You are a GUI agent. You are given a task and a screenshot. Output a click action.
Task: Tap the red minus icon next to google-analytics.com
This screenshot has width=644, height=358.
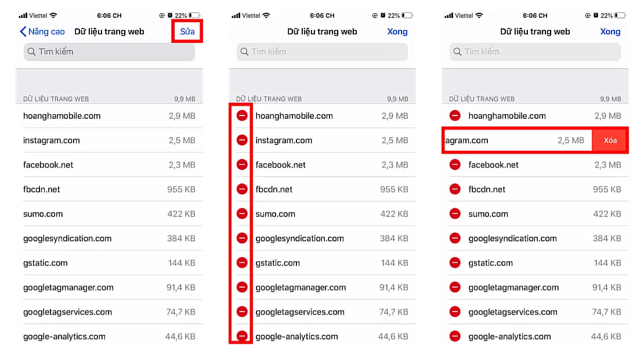tap(242, 336)
